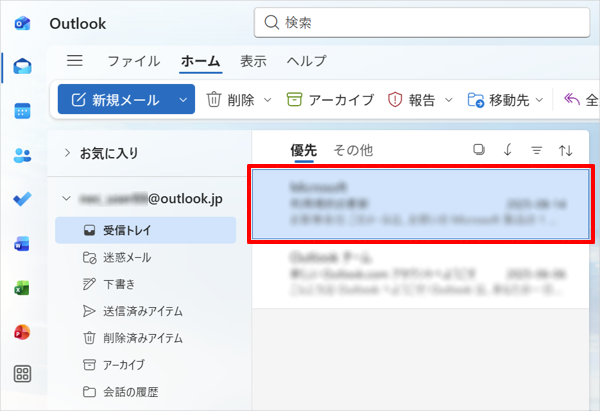Image resolution: width=600 pixels, height=411 pixels.
Task: Open the Calendar app icon
Action: click(22, 111)
